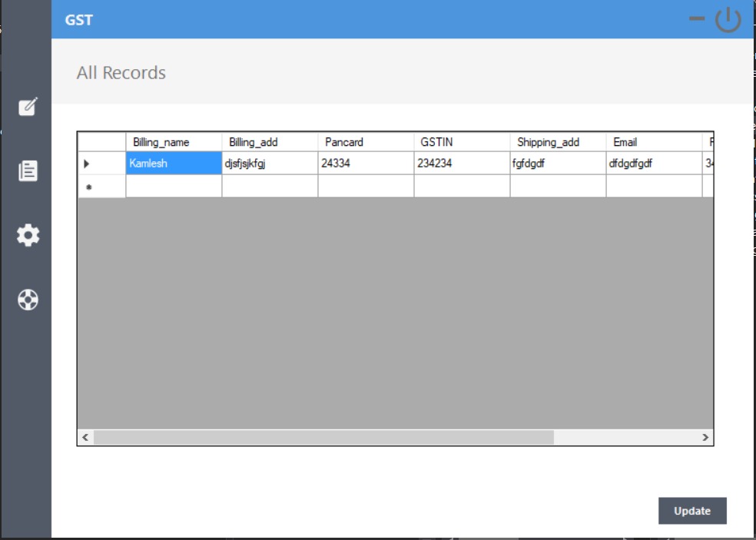Image resolution: width=756 pixels, height=540 pixels.
Task: Click the empty GSTIN cell in new row
Action: pyautogui.click(x=462, y=186)
